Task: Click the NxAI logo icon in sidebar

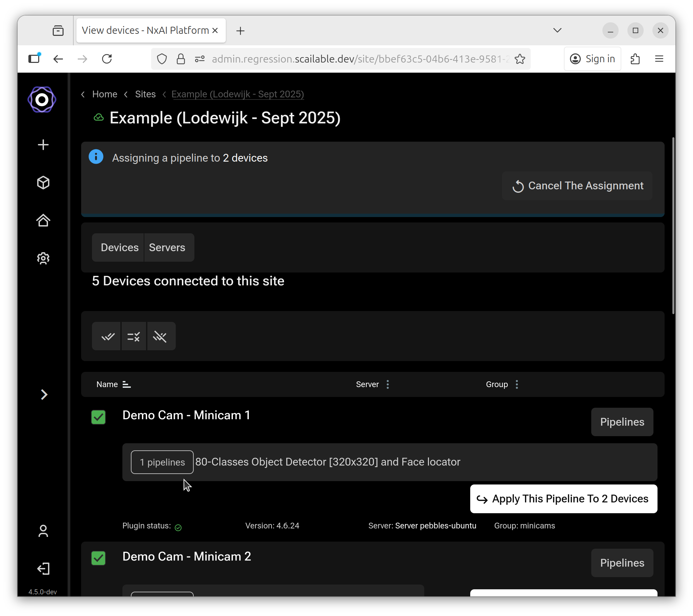Action: (x=42, y=100)
